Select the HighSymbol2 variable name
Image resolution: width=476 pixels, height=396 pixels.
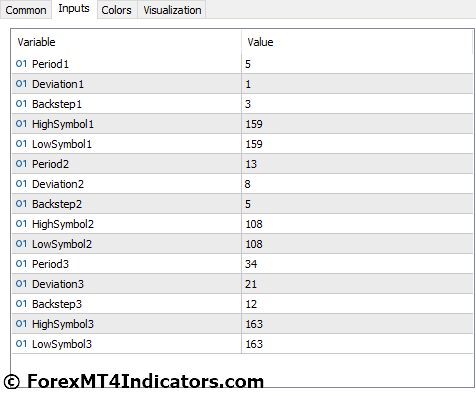[63, 224]
